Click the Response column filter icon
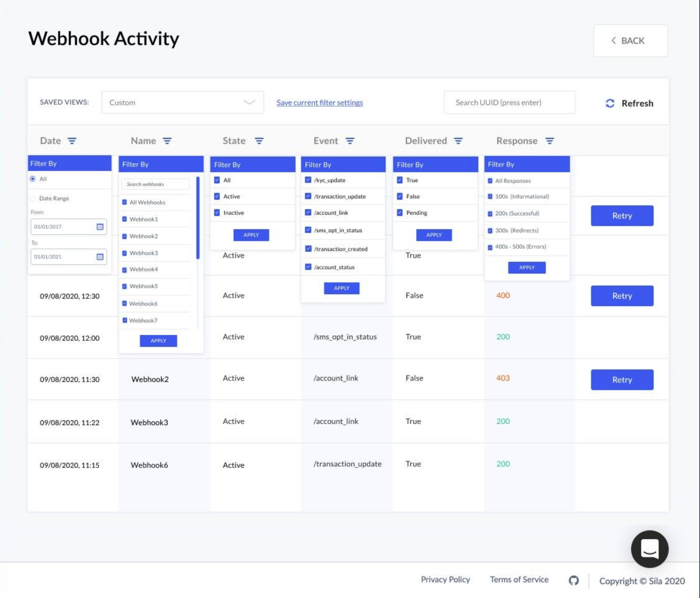 [x=550, y=141]
